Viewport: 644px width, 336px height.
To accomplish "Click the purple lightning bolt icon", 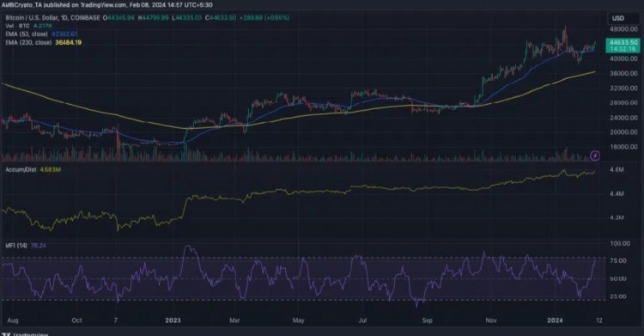I will 595,156.
